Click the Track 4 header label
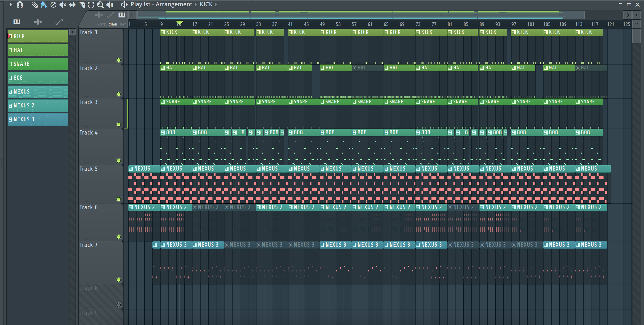Image resolution: width=644 pixels, height=325 pixels. (x=89, y=133)
